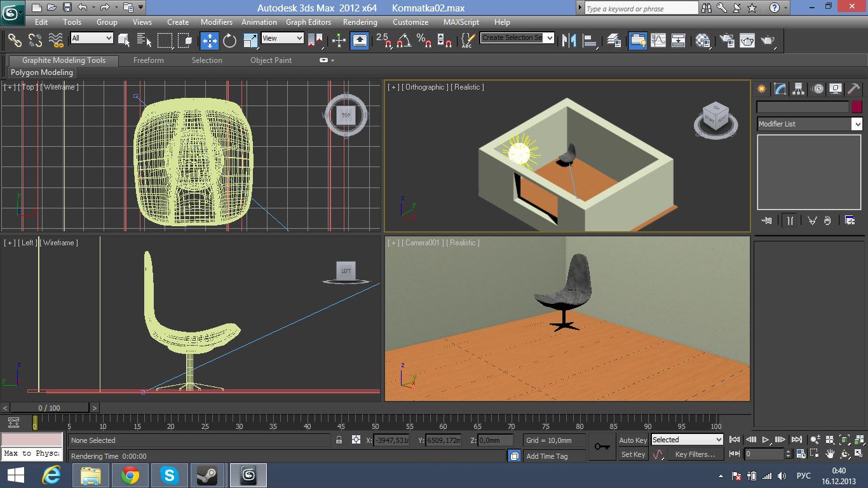Select the Rotate tool
868x488 pixels.
(x=229, y=41)
